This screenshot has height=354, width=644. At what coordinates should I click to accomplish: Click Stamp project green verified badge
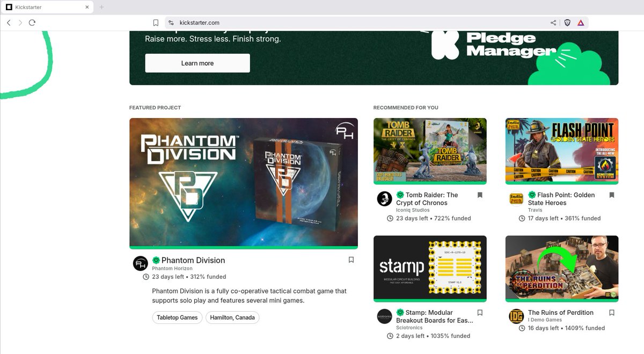(x=400, y=313)
